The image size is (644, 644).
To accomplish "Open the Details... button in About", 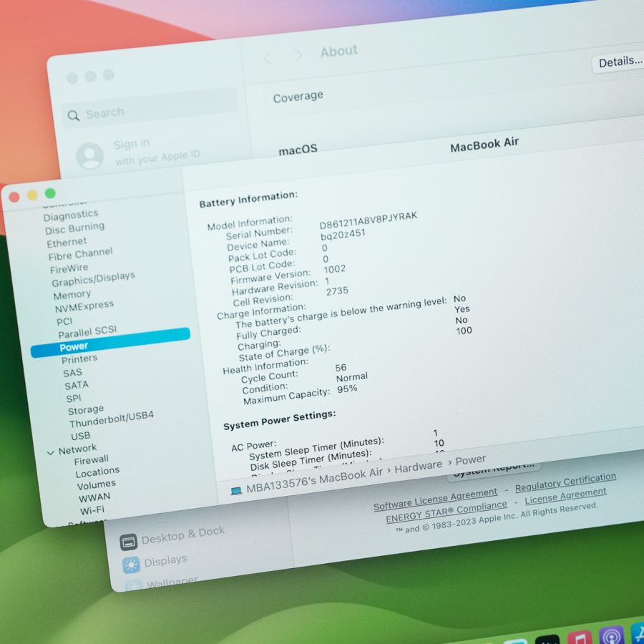I will 620,62.
